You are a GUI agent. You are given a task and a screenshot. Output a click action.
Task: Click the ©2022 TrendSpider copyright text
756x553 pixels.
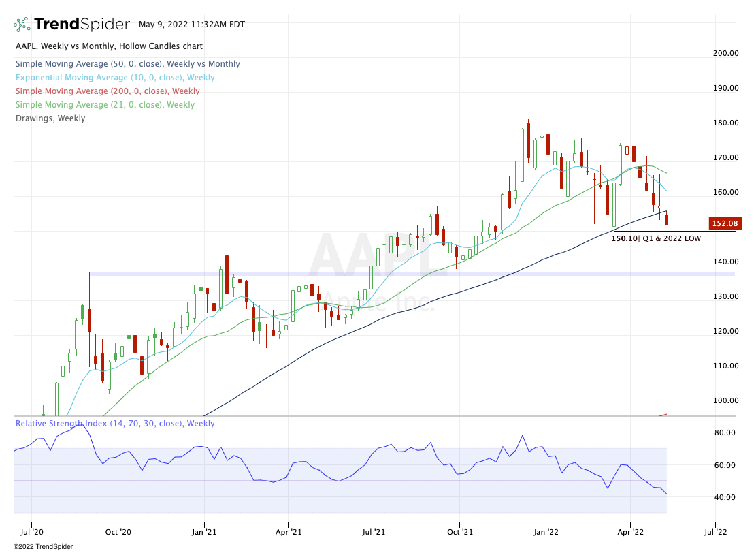point(43,547)
